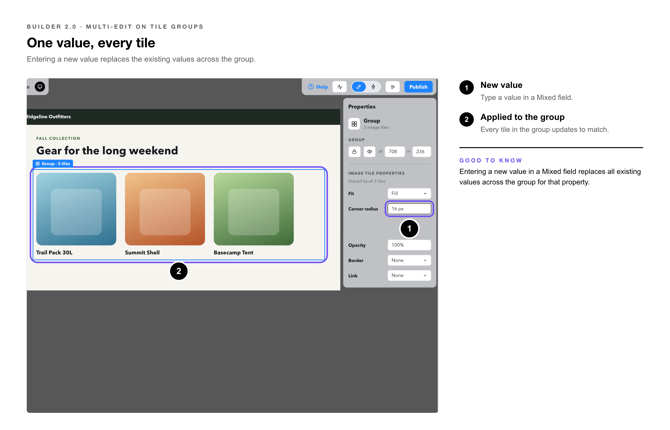670x430 pixels.
Task: Click the 'IMAGE TILE PROPERTIES' section label
Action: click(x=376, y=173)
